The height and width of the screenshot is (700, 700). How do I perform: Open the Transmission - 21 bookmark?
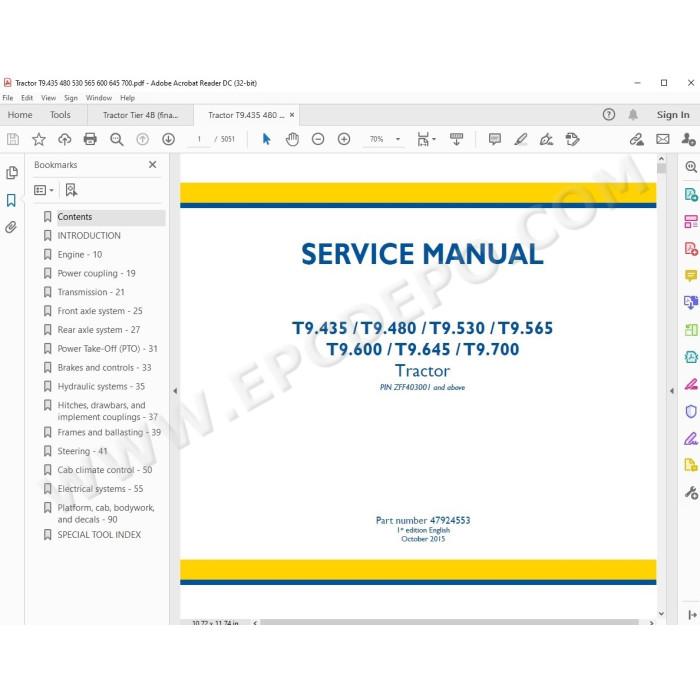pyautogui.click(x=91, y=292)
